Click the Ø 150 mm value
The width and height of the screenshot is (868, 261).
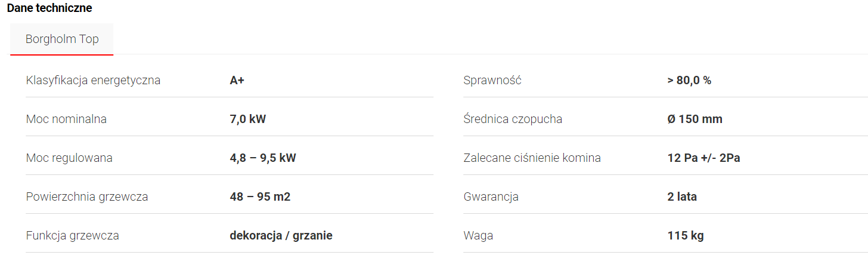pos(695,119)
